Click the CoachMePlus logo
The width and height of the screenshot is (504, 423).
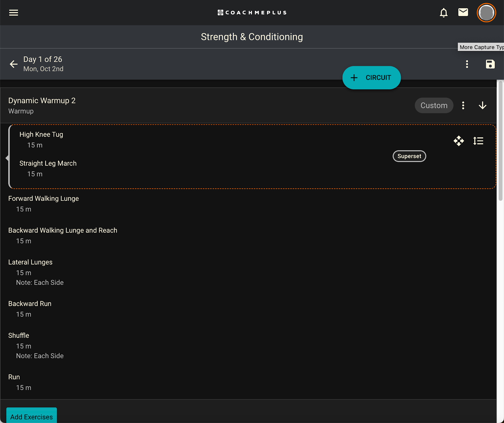(252, 13)
